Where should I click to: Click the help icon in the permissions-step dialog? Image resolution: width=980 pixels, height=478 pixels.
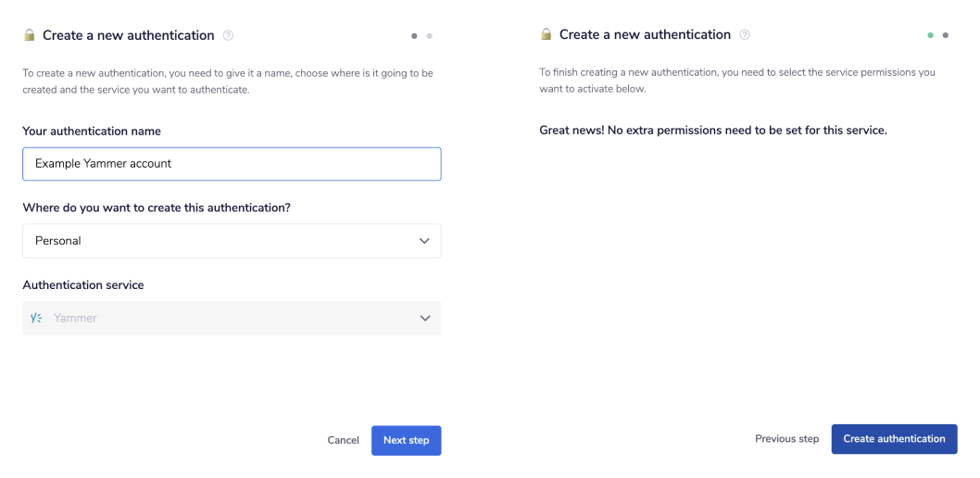(x=745, y=35)
